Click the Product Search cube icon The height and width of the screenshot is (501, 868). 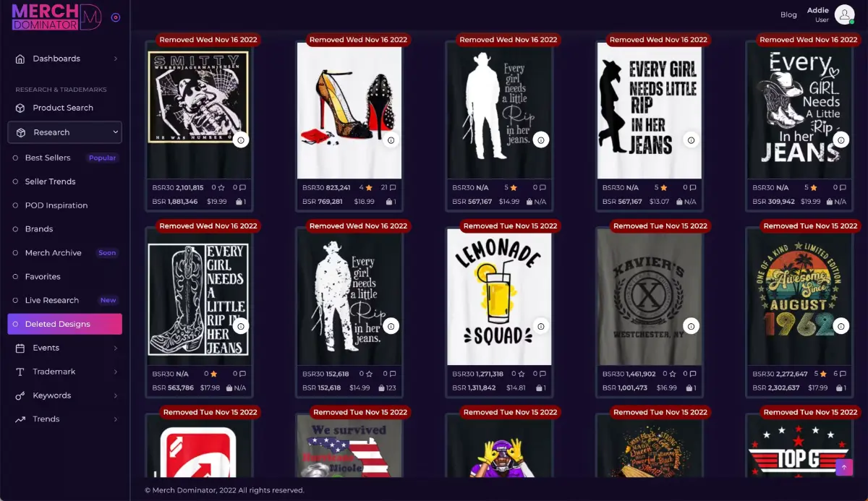tap(20, 108)
